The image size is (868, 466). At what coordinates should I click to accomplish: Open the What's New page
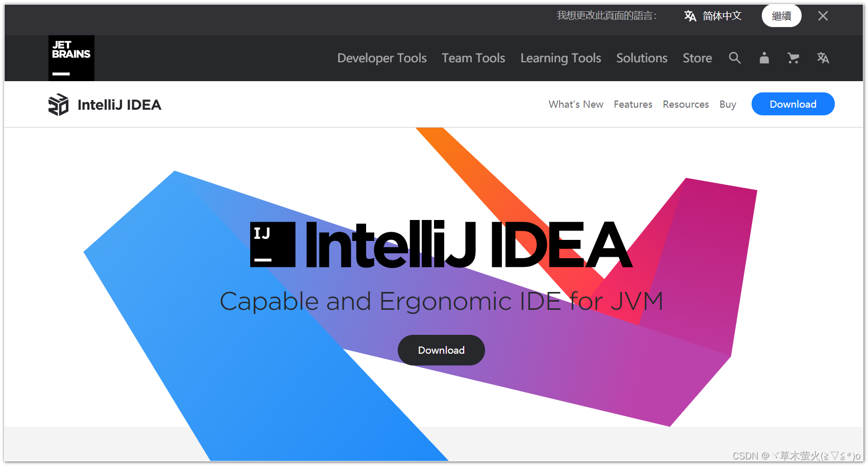point(575,104)
